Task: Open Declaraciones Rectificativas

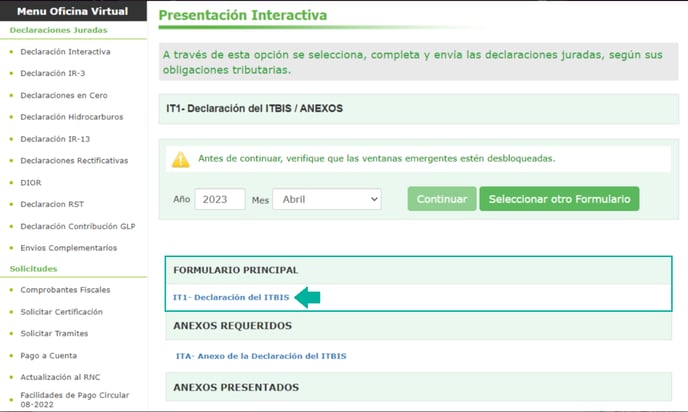Action: (74, 161)
